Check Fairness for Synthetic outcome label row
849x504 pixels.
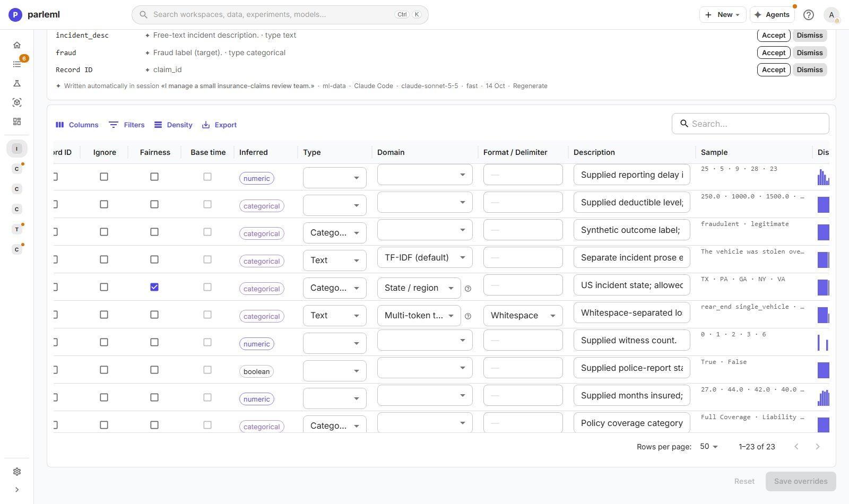coord(154,232)
